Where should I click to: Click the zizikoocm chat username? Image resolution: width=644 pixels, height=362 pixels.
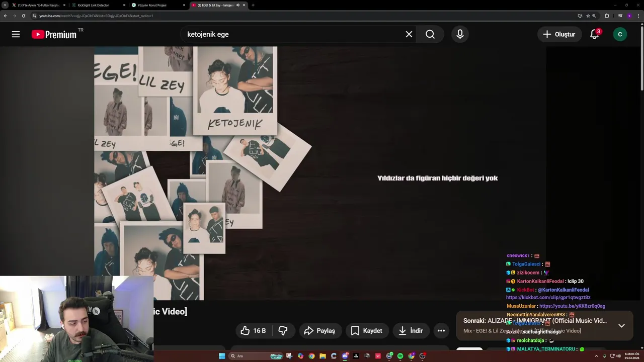(528, 273)
